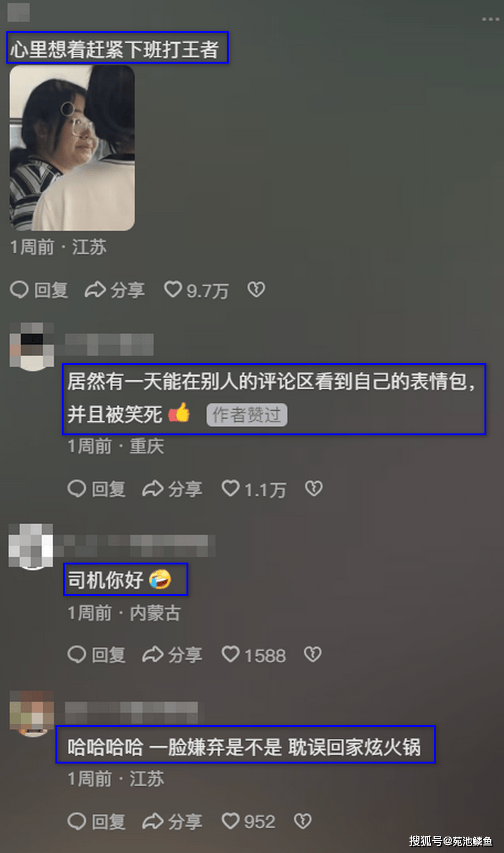Share the 司机你好 comment
The image size is (504, 853).
coord(173,655)
